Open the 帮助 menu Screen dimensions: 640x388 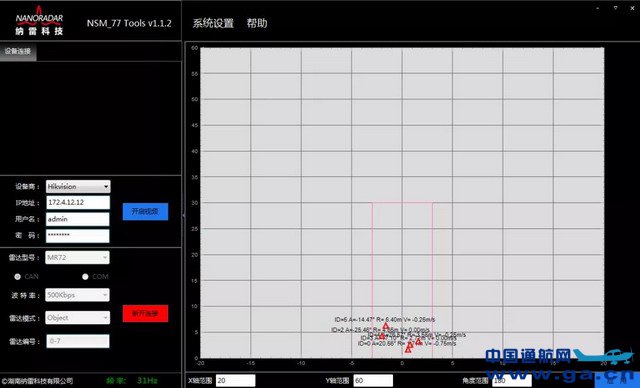pyautogui.click(x=257, y=23)
